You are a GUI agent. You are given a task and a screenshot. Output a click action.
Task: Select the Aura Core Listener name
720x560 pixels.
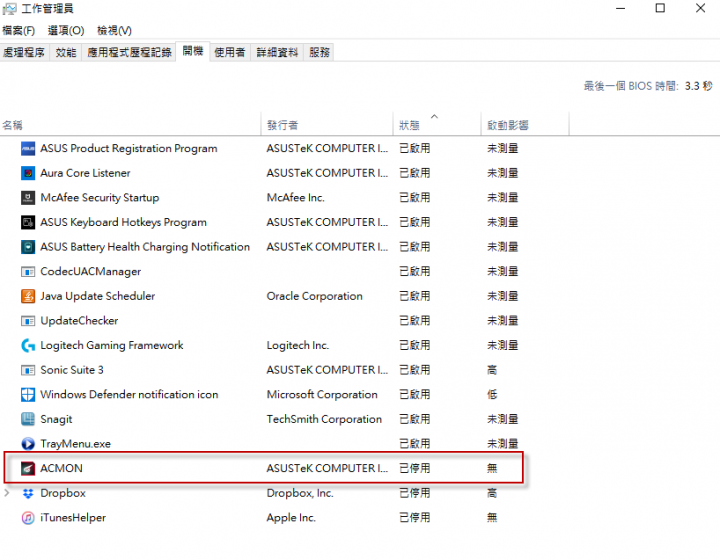(x=85, y=173)
